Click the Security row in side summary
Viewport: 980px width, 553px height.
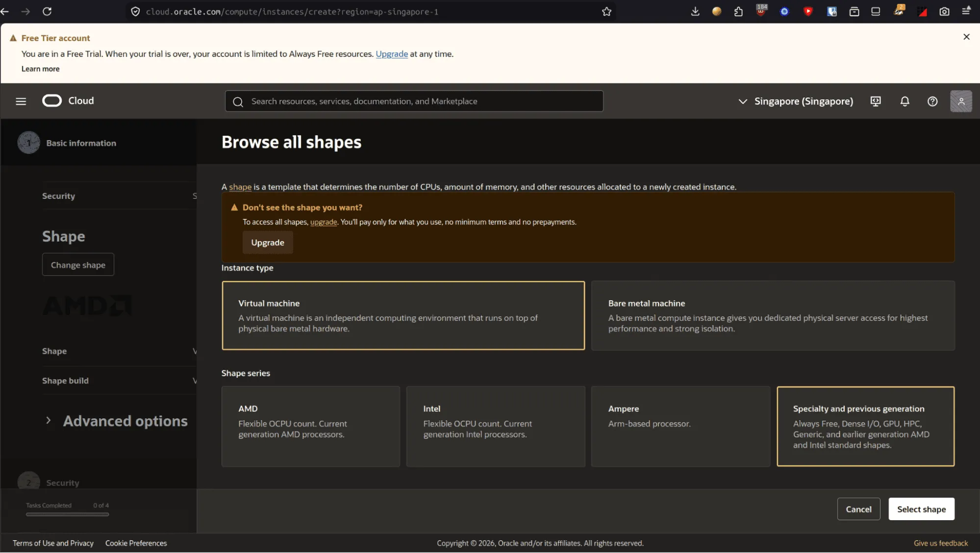point(119,196)
